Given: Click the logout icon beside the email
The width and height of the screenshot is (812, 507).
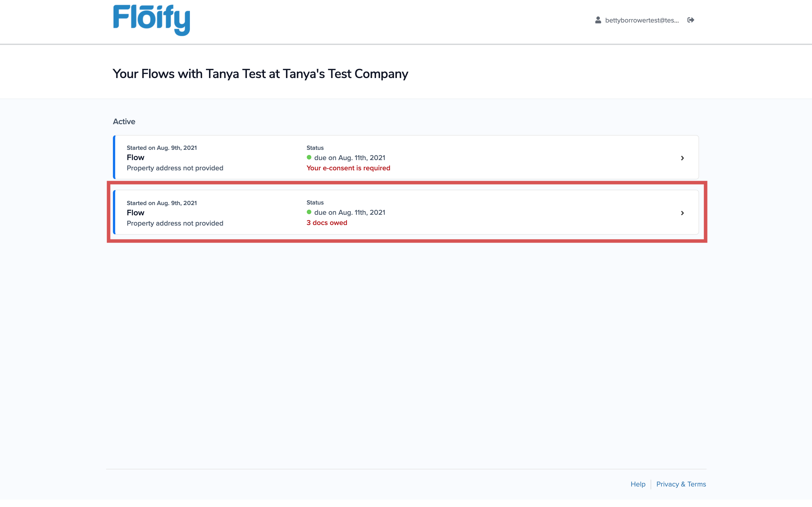Looking at the screenshot, I should click(x=691, y=20).
